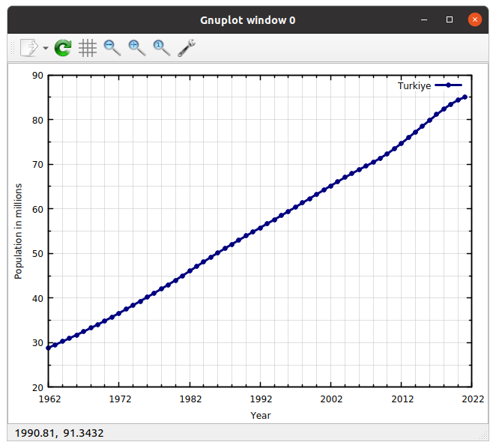
Task: Open configuration with the wrench icon
Action: point(187,48)
